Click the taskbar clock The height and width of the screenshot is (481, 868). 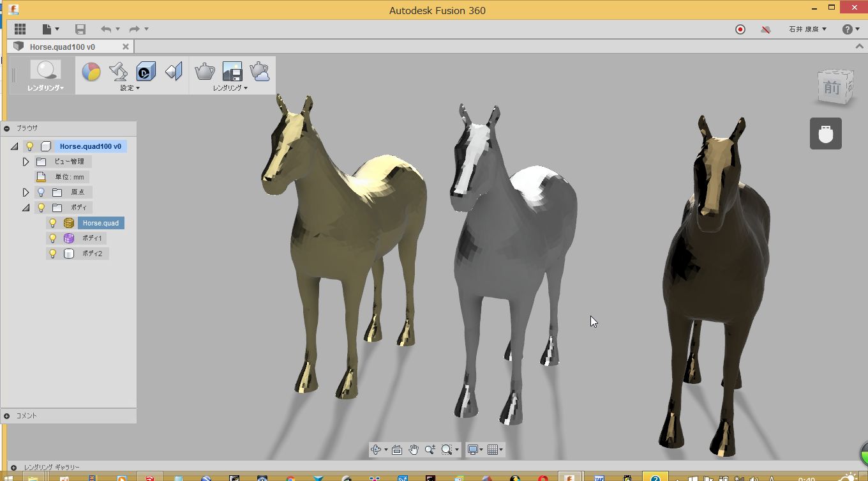click(807, 478)
